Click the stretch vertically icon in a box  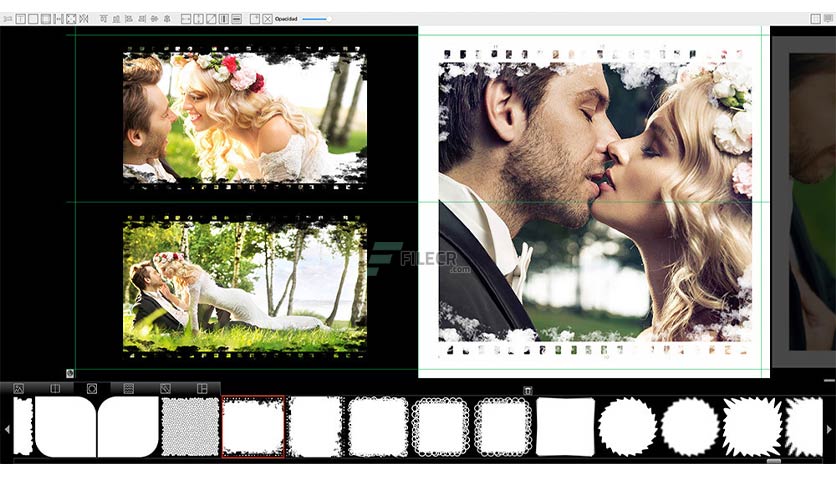click(x=198, y=19)
